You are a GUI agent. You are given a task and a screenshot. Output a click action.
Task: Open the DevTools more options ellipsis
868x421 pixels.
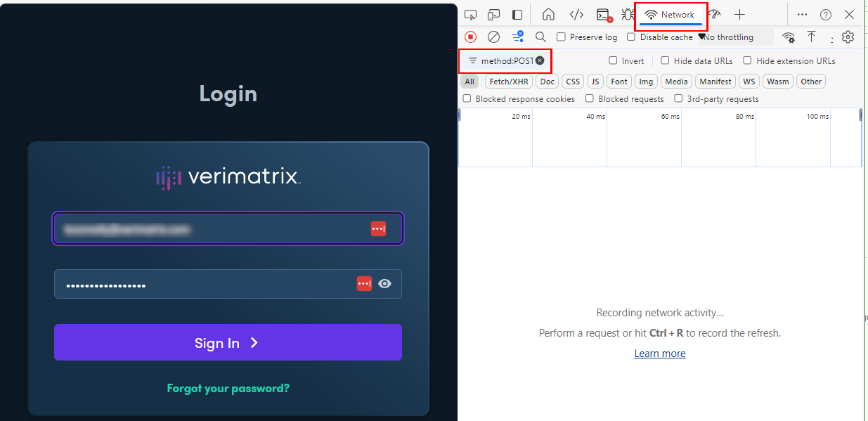pos(802,15)
